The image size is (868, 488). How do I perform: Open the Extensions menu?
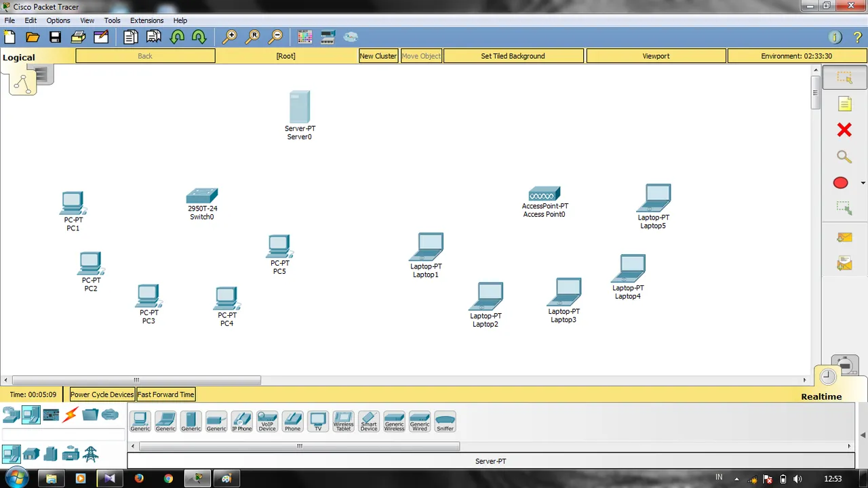pos(146,20)
